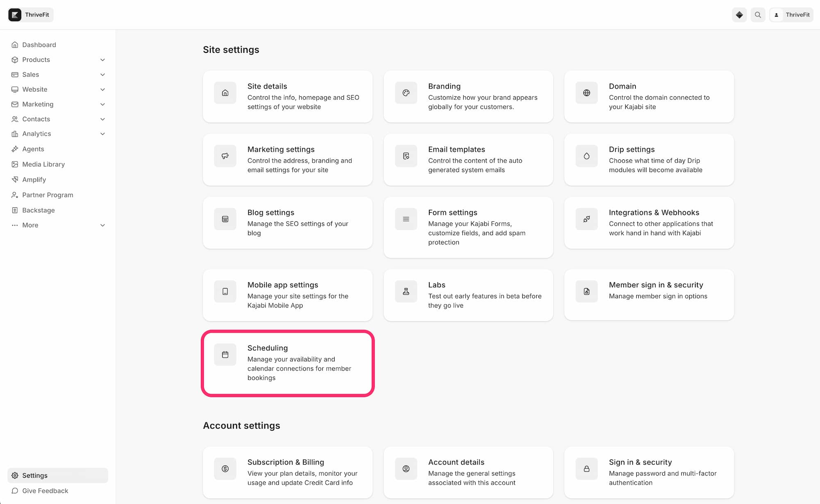The width and height of the screenshot is (820, 504).
Task: Click the Sign in & security lock icon
Action: point(587,469)
